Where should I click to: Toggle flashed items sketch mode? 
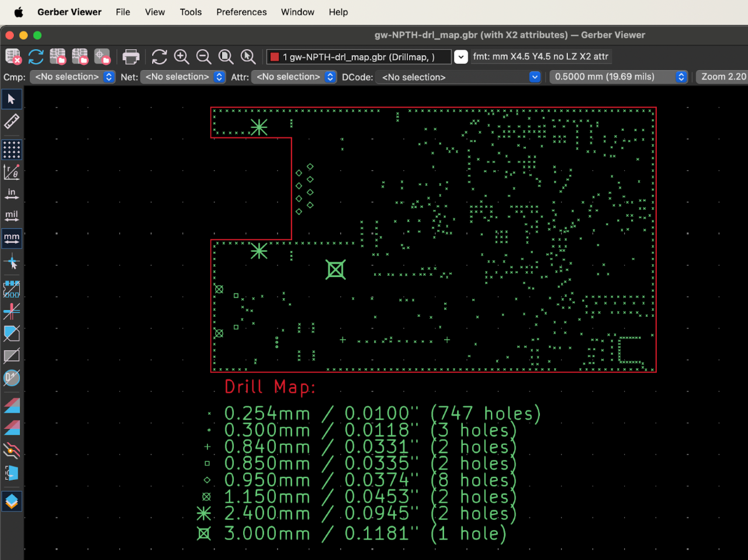[x=12, y=289]
